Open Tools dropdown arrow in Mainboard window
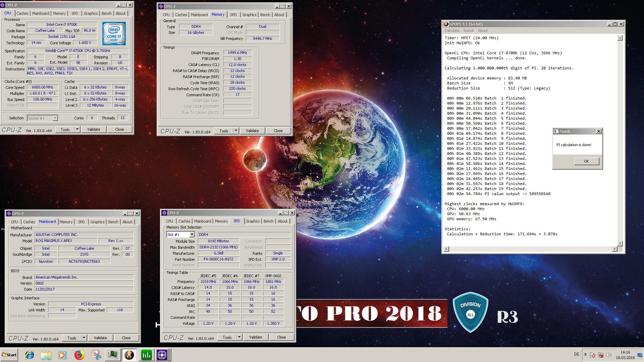The height and width of the screenshot is (362, 644). (84, 338)
